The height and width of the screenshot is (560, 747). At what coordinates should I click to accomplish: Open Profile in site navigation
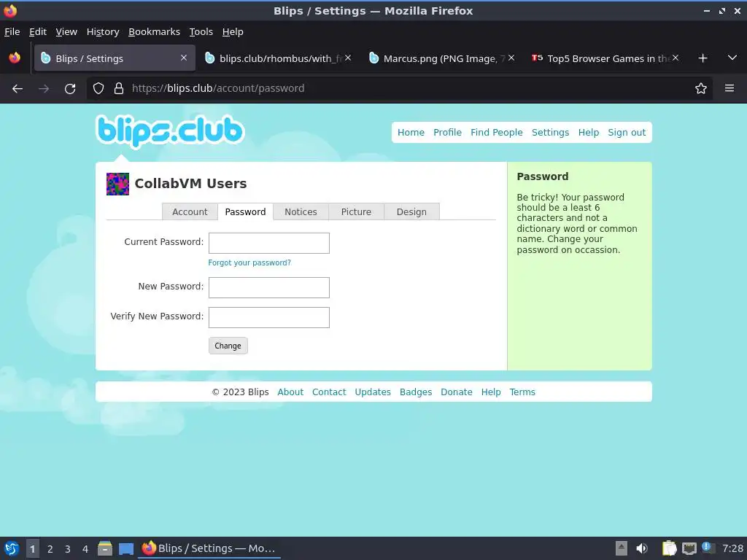447,133
